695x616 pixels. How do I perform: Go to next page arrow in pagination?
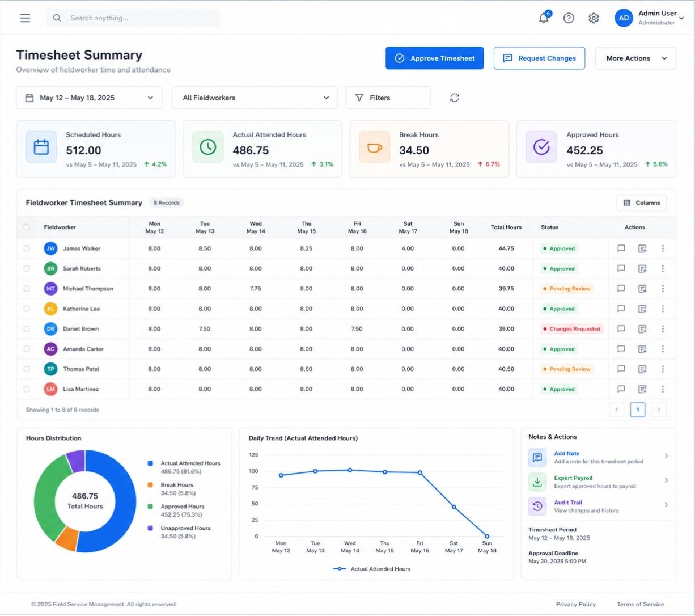[659, 410]
